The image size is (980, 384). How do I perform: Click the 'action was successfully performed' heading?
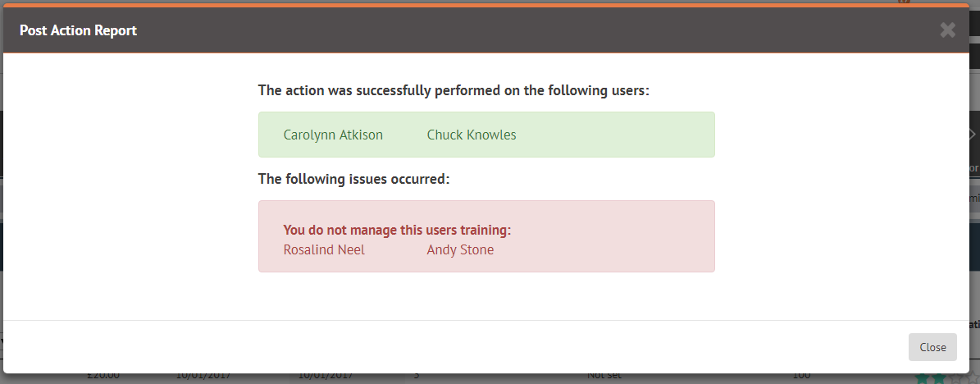coord(454,91)
